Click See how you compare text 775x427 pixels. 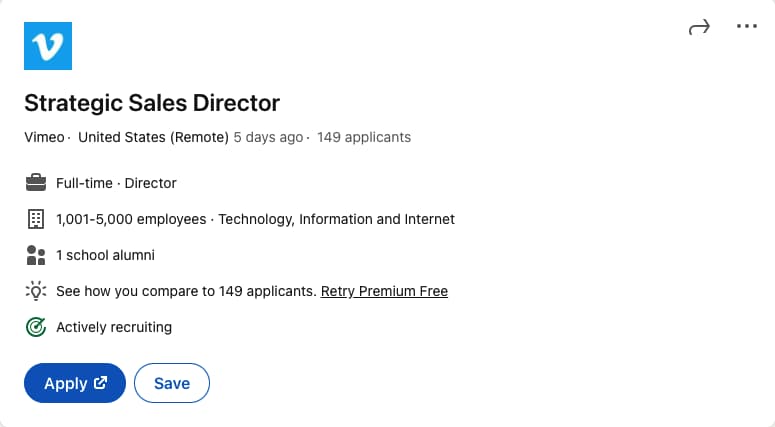[x=186, y=291]
